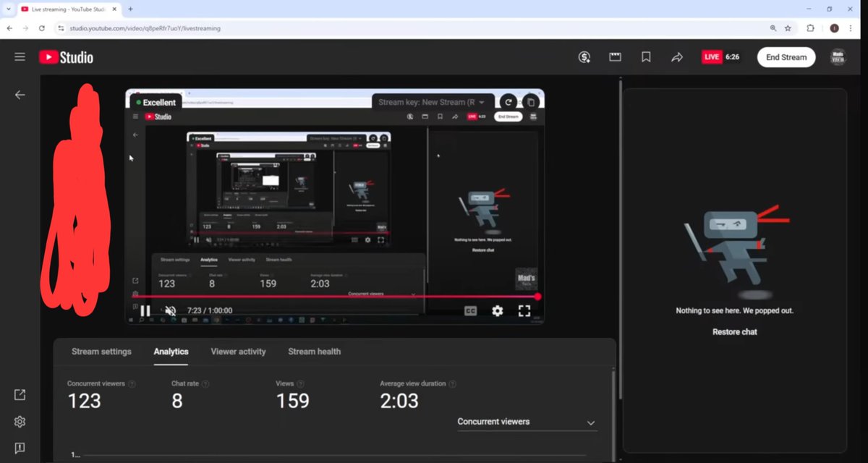Click the site info icon in address bar
868x463 pixels.
(61, 28)
